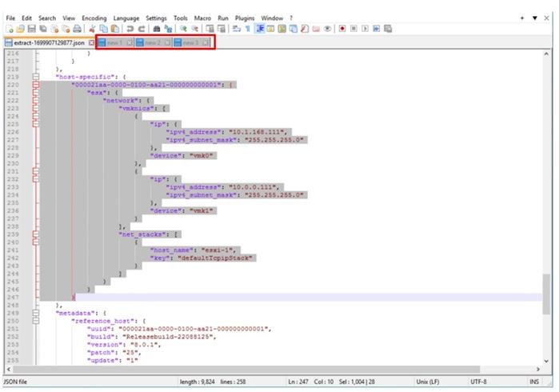Open Find with the binoculars icon
559x392 pixels.
[x=157, y=29]
